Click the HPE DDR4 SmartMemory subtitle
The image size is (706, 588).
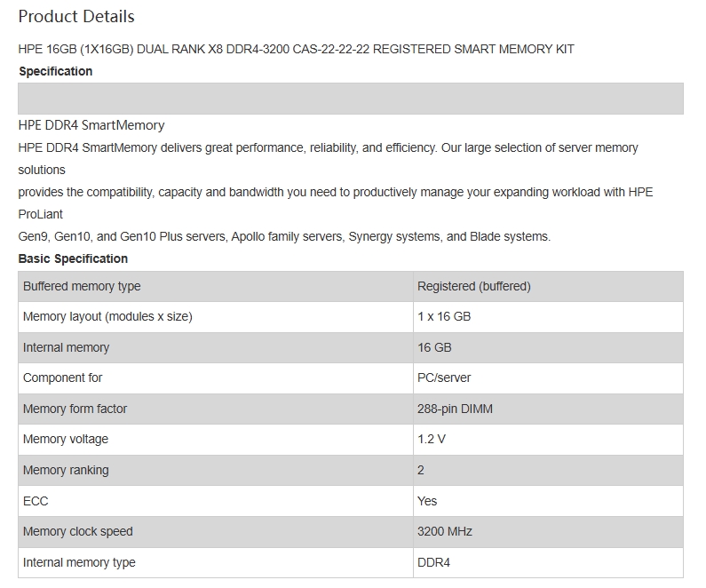(x=91, y=124)
